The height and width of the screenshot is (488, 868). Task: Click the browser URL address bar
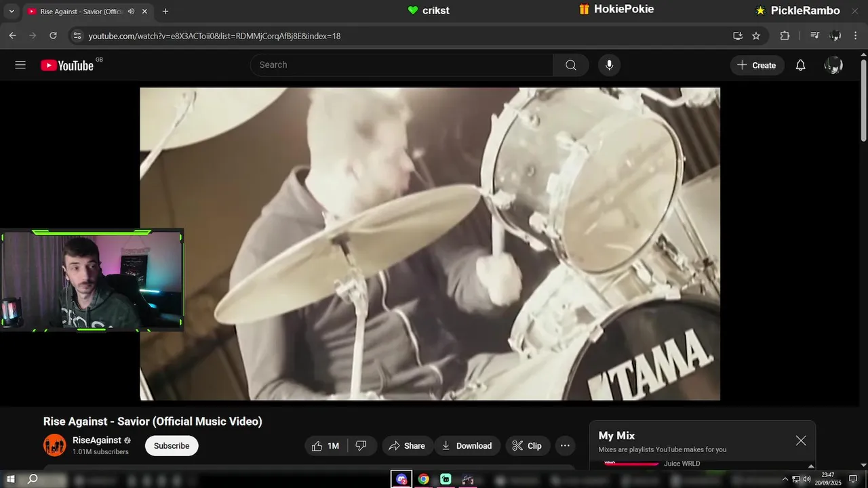[407, 35]
